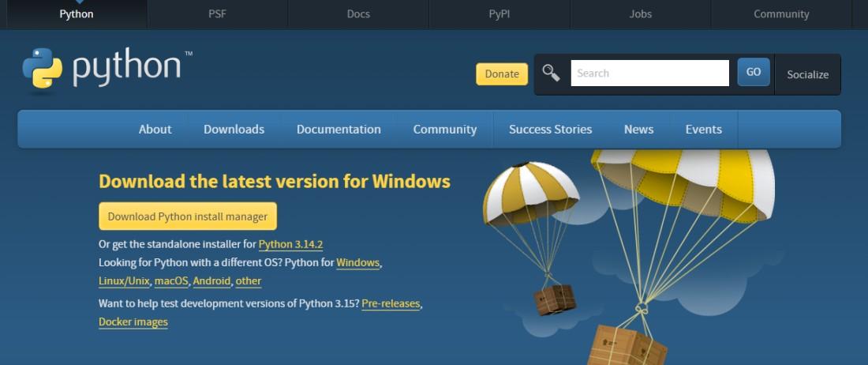
Task: Open the macOS download link
Action: (171, 280)
